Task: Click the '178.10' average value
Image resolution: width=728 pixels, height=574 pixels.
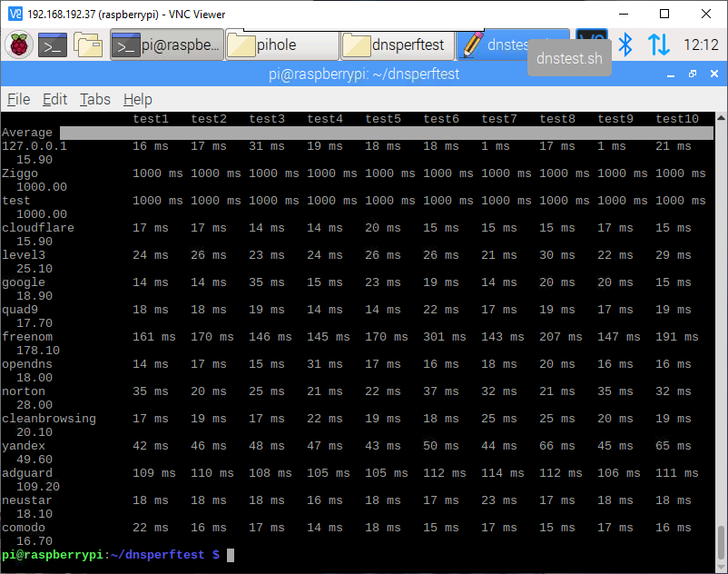Action: coord(38,351)
